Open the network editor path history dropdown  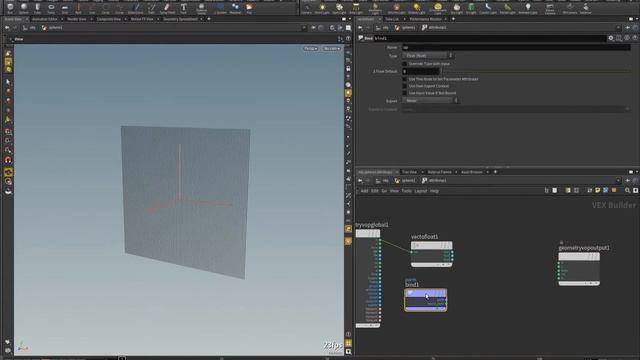coord(618,180)
